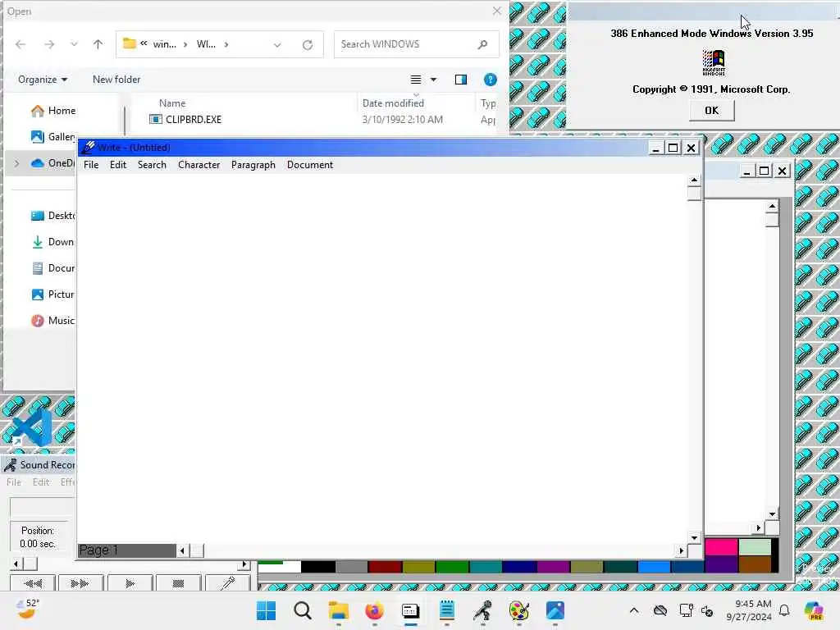840x630 pixels.
Task: Change view layout icon in Open dialog
Action: [x=416, y=80]
